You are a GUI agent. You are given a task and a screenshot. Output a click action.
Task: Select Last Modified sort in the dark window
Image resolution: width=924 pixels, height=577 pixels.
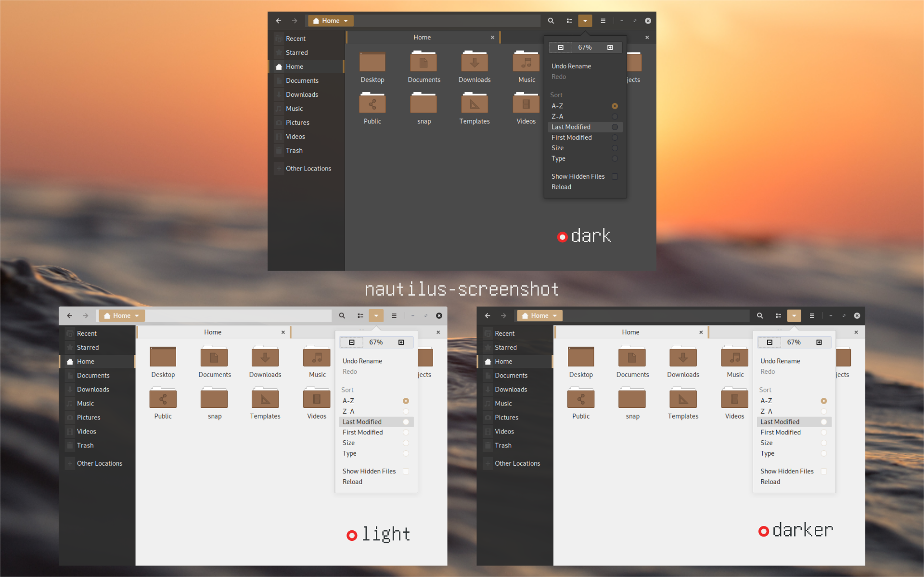coord(585,127)
